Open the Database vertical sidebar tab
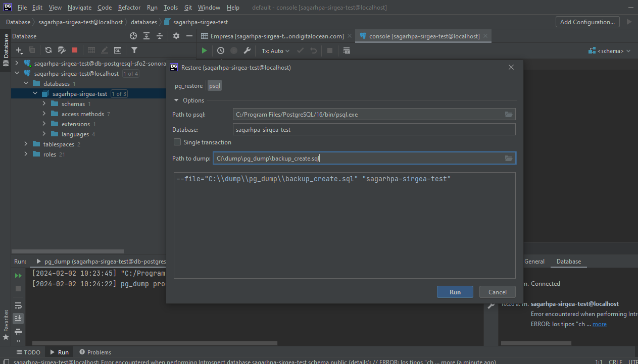Screen dimensions: 638x364 tap(6, 49)
